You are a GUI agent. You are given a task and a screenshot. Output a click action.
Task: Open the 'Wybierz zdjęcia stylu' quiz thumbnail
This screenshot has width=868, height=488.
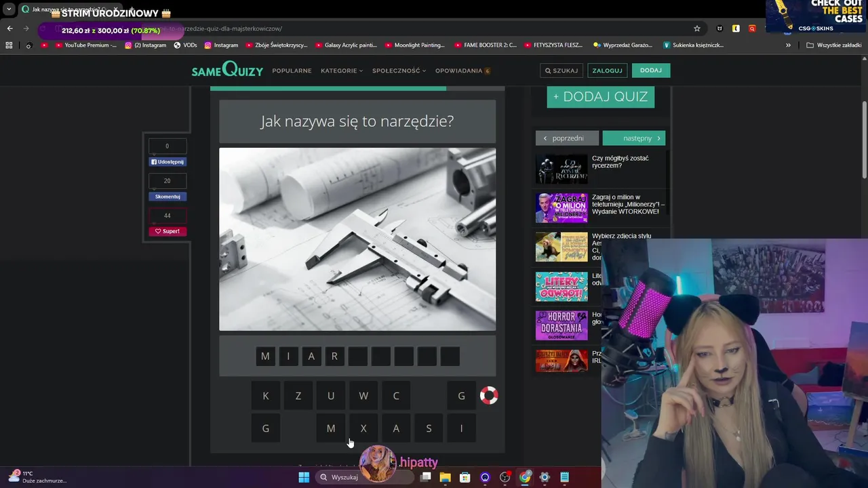pyautogui.click(x=561, y=247)
